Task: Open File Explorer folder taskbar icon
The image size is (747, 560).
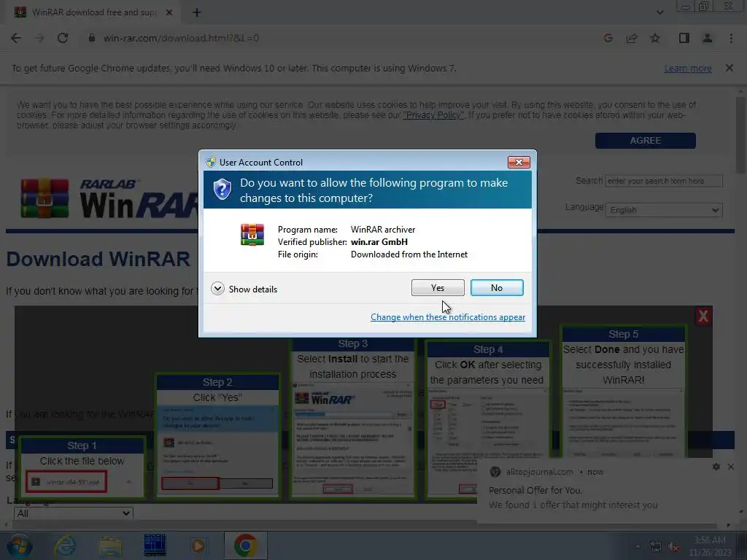Action: [x=110, y=545]
